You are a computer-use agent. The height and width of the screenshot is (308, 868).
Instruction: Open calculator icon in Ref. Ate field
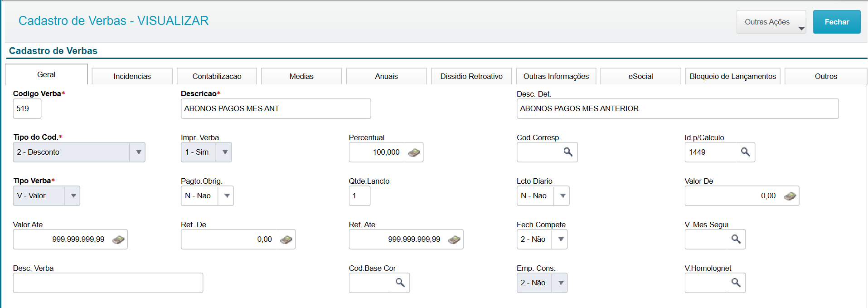454,240
